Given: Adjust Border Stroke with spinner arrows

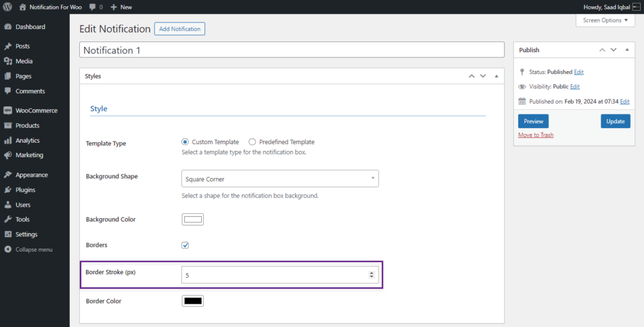Looking at the screenshot, I should tap(372, 275).
